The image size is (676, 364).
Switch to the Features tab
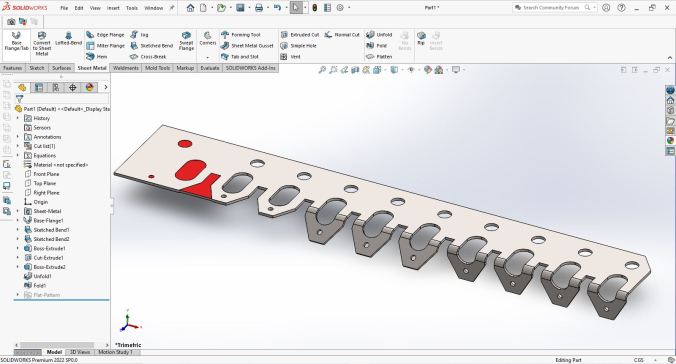13,68
